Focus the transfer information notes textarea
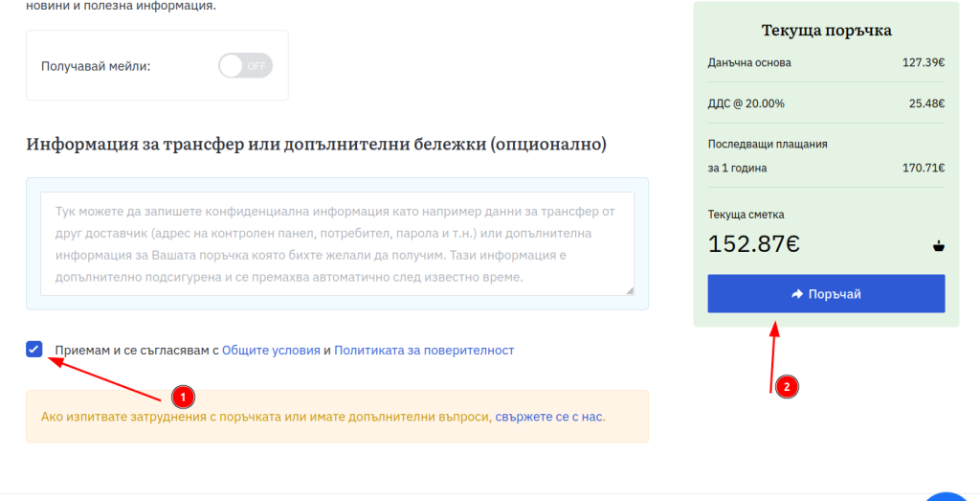Image resolution: width=980 pixels, height=501 pixels. [337, 243]
